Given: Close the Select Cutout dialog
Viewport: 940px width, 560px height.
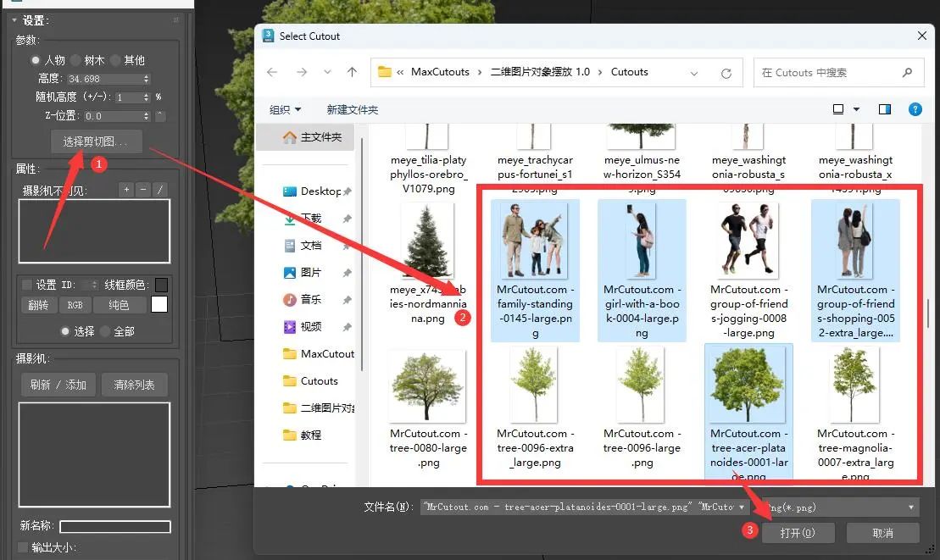Looking at the screenshot, I should coord(922,36).
